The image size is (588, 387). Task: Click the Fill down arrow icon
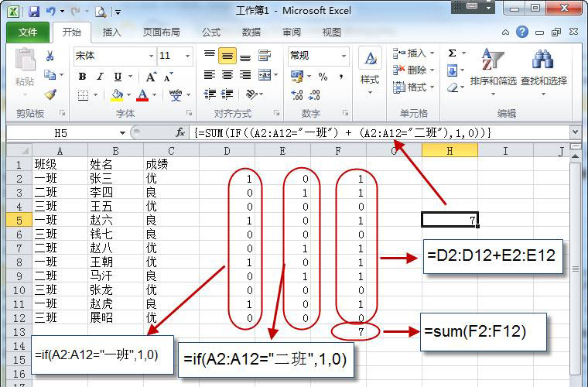pos(453,70)
